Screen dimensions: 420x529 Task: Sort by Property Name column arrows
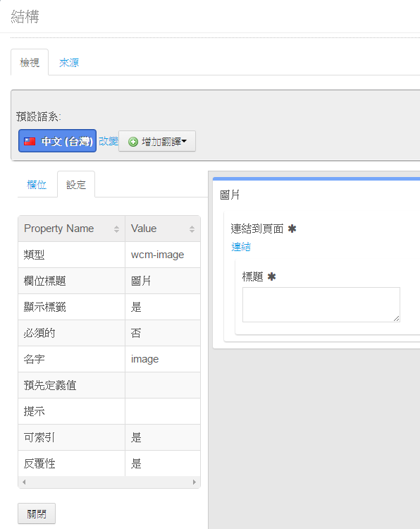(x=117, y=229)
